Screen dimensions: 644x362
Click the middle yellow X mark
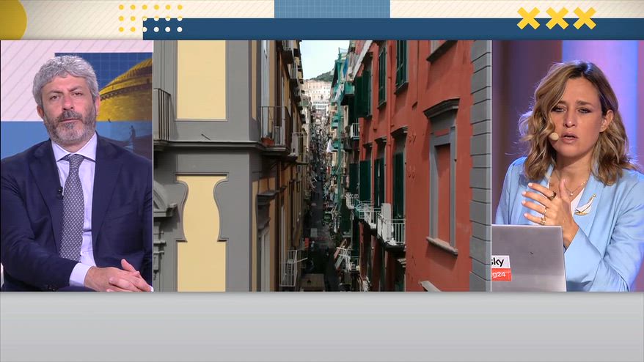pyautogui.click(x=557, y=18)
